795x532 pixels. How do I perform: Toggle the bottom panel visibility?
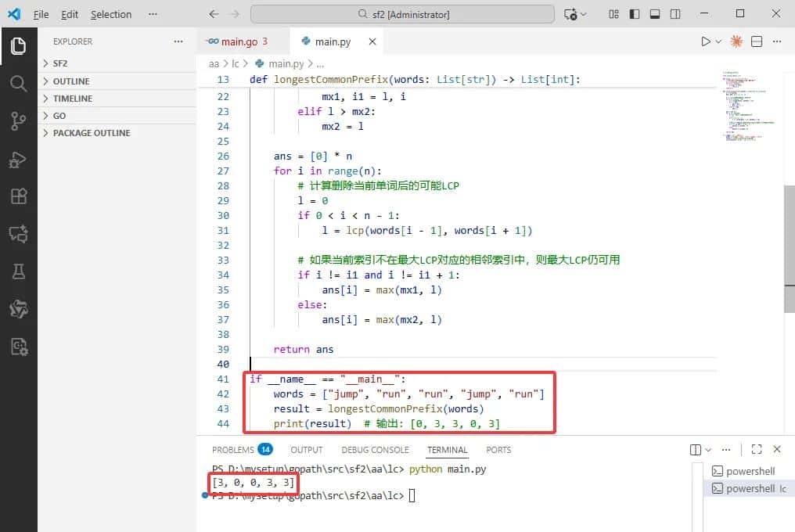pos(654,13)
